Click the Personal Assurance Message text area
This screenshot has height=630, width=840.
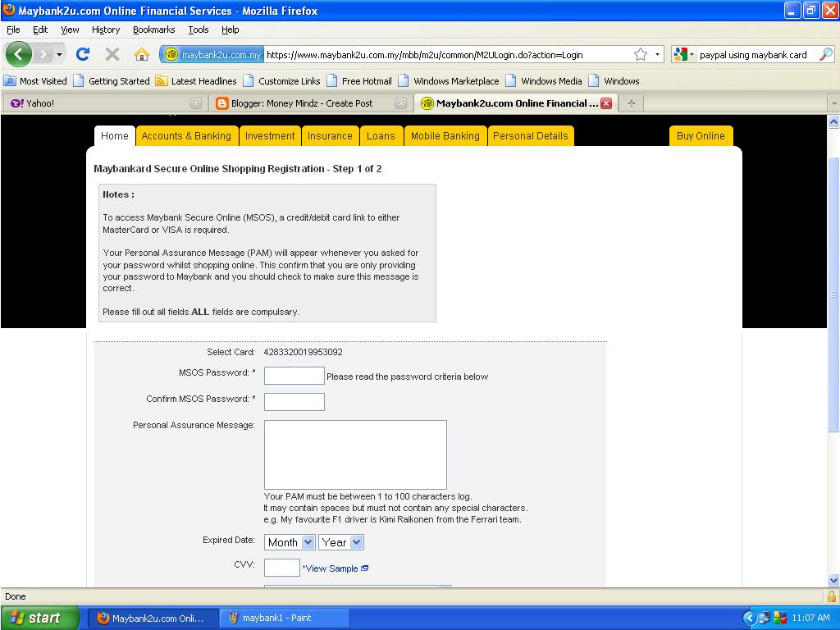coord(355,454)
